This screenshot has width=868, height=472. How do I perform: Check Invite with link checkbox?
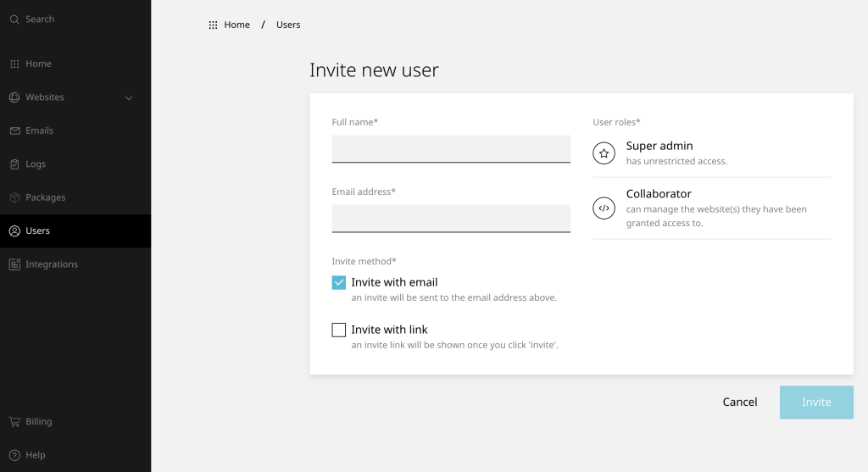coord(339,330)
